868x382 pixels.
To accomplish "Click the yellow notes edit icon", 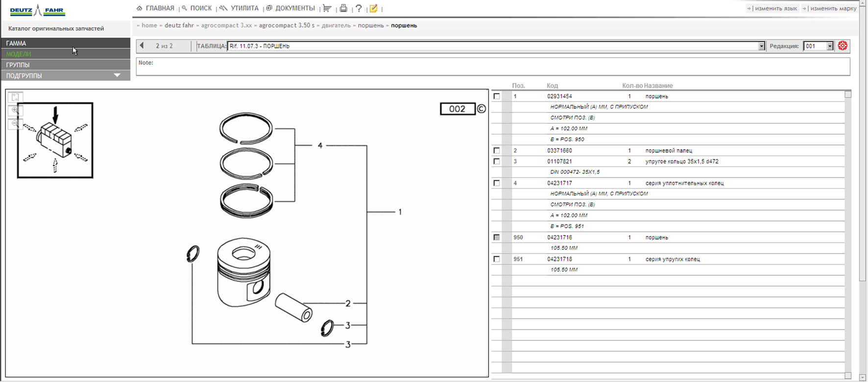I will (374, 8).
